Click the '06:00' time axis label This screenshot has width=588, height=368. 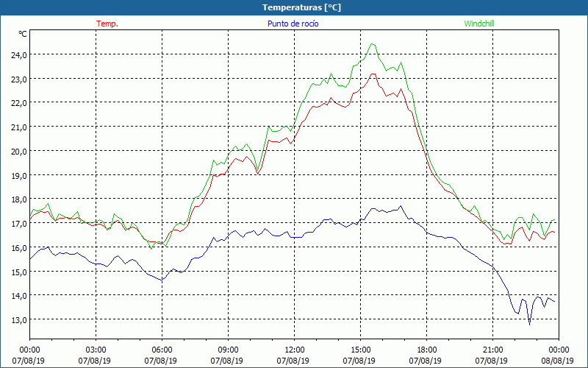[x=160, y=350]
